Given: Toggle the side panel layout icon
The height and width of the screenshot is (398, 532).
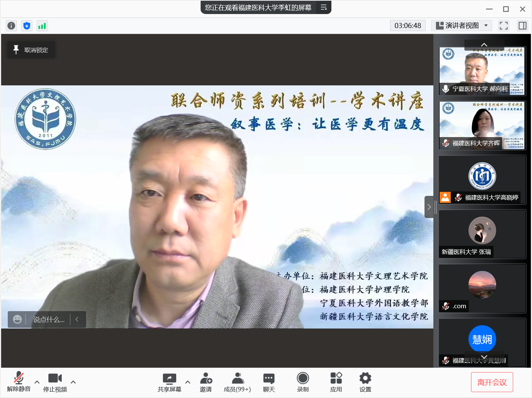Looking at the screenshot, I should coord(522,25).
